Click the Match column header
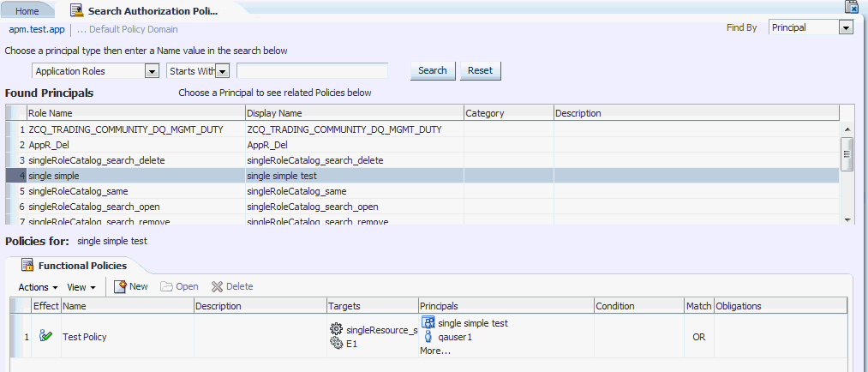This screenshot has height=372, width=868. (699, 306)
